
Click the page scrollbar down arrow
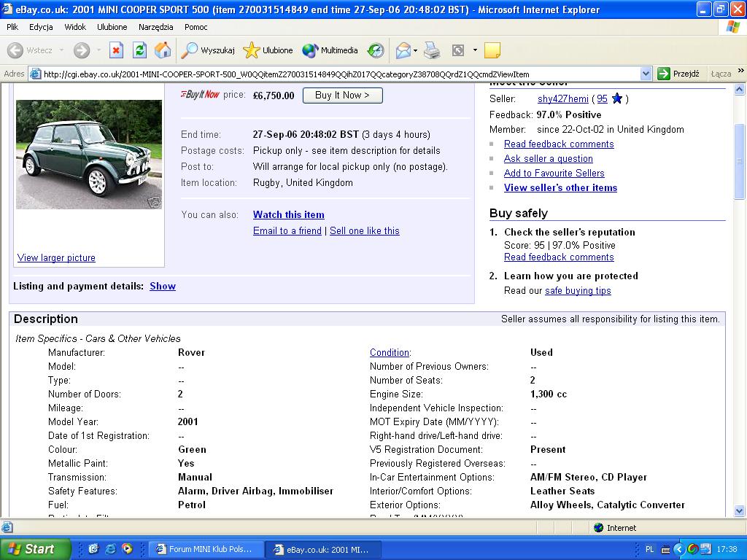tap(740, 510)
